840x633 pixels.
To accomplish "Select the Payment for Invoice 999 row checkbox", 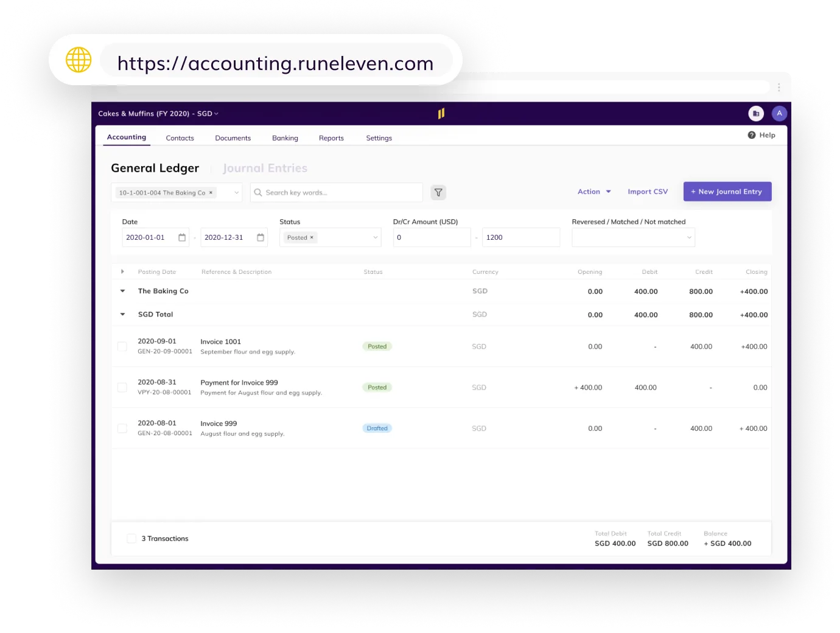I will point(122,387).
